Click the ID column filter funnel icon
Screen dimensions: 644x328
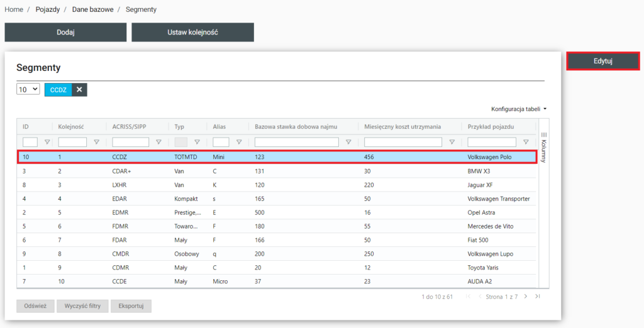point(47,142)
